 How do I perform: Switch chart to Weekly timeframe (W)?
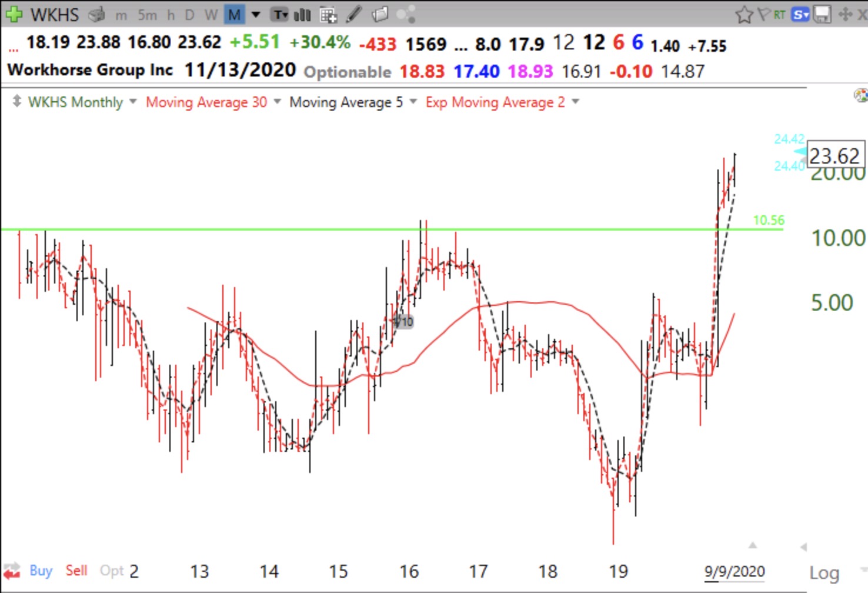(x=211, y=15)
